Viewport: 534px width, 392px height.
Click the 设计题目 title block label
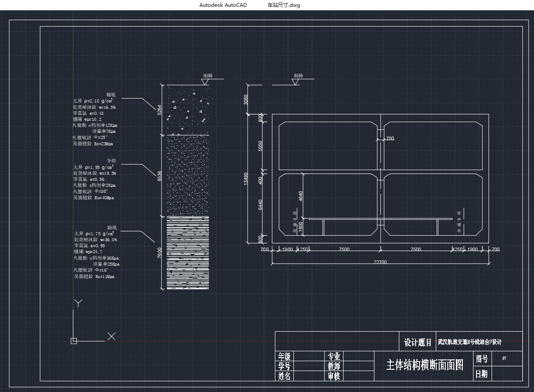(418, 342)
